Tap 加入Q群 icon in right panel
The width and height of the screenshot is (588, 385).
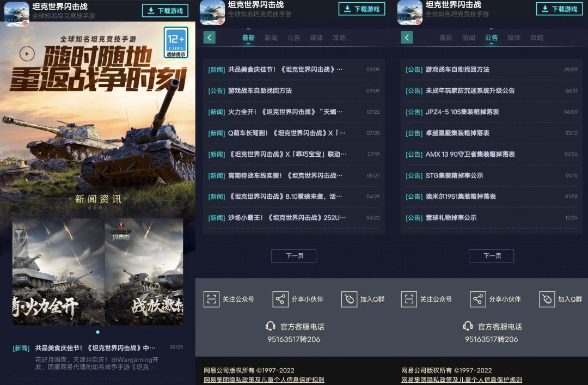[547, 299]
